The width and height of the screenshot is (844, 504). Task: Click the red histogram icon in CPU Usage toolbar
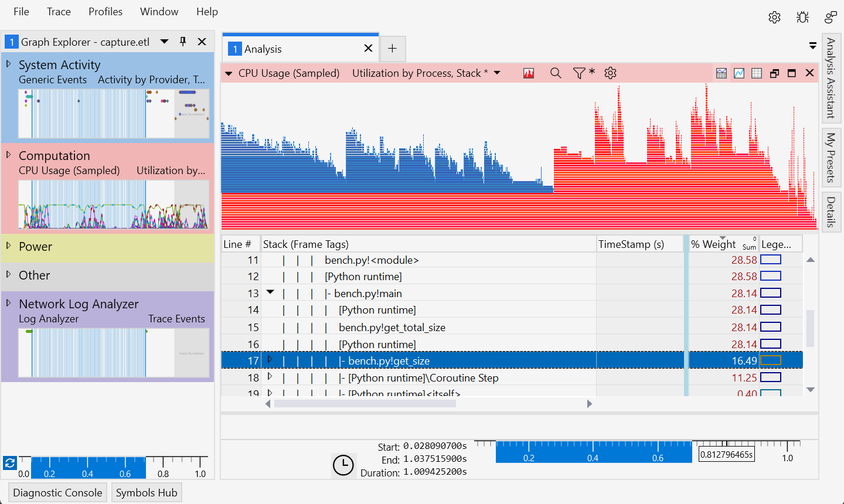(x=528, y=73)
